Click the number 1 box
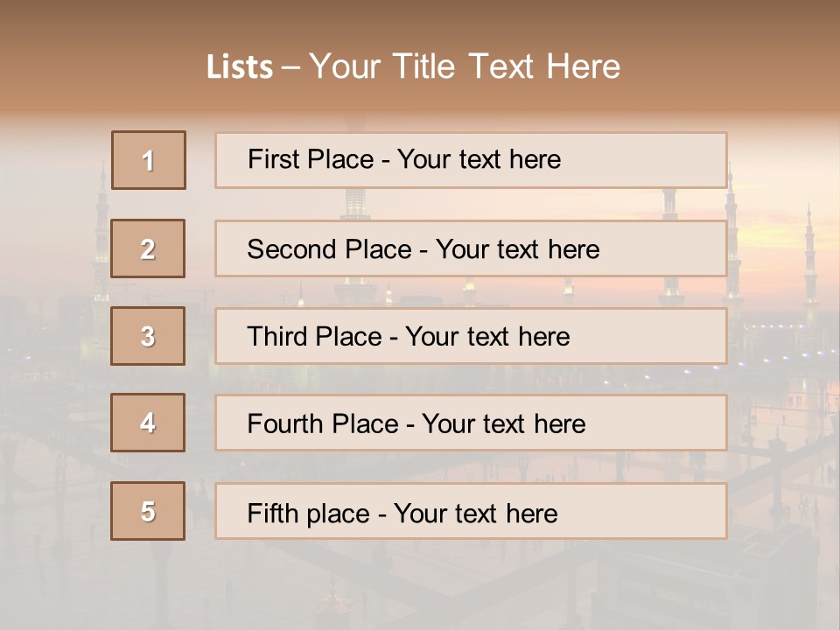Screen dimensions: 840x630 pyautogui.click(x=149, y=160)
